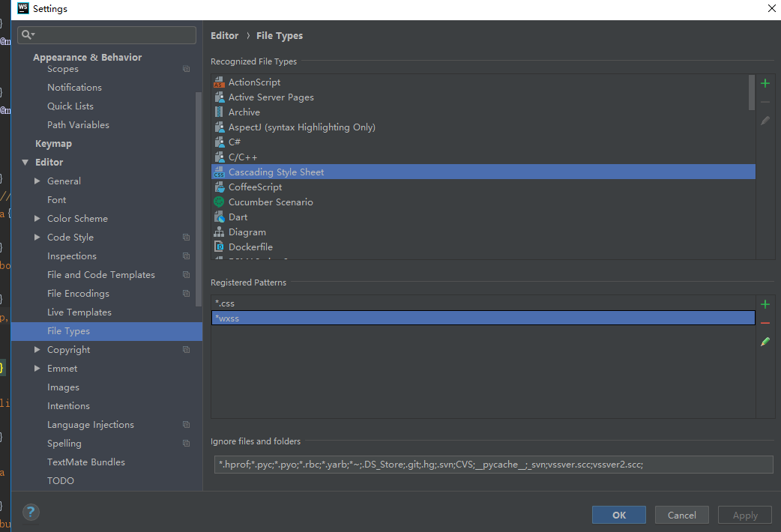Viewport: 781px width, 532px height.
Task: Click the Archive file type icon
Action: [219, 112]
